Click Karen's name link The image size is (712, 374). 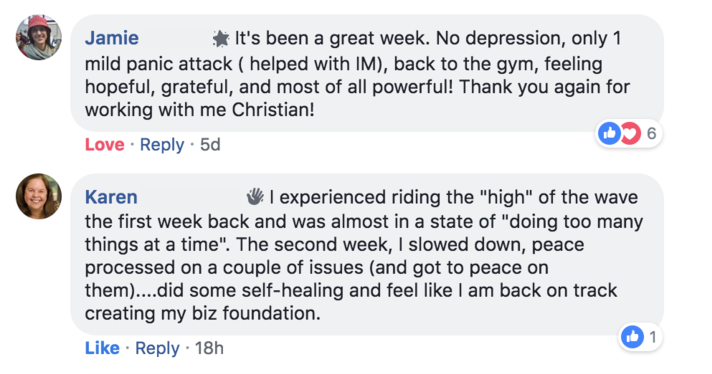111,197
